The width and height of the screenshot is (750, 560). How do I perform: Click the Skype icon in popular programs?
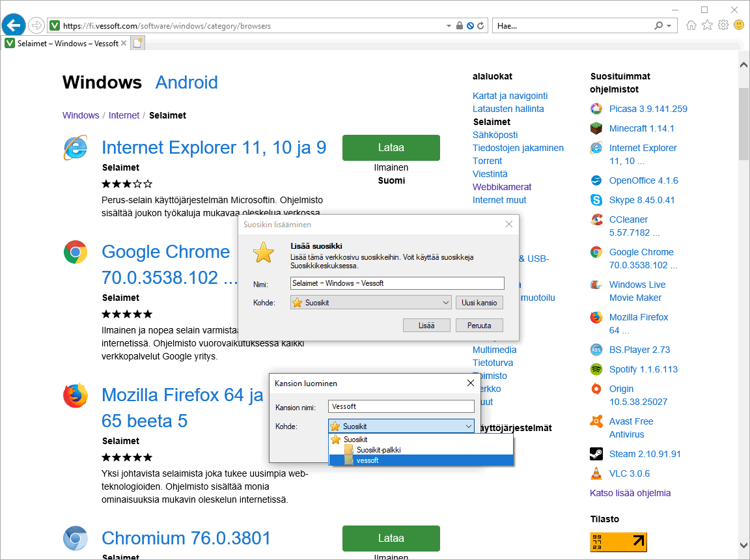(x=596, y=201)
